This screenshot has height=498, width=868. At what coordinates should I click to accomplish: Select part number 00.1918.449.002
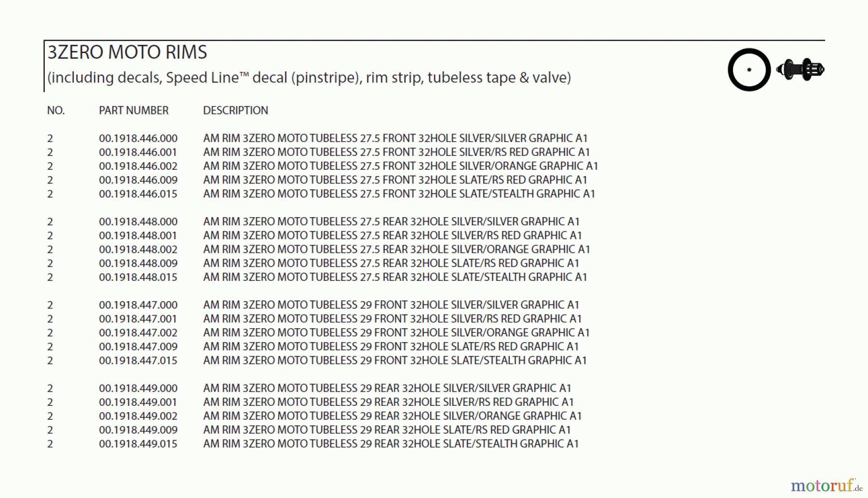[x=138, y=416]
